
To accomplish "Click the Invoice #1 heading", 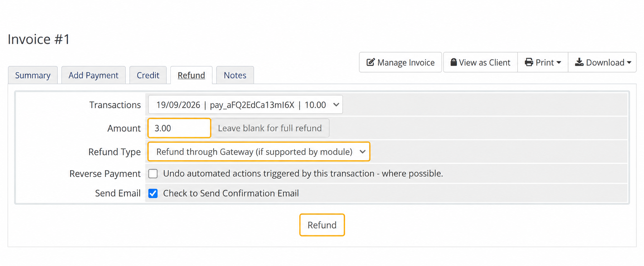I will click(39, 39).
